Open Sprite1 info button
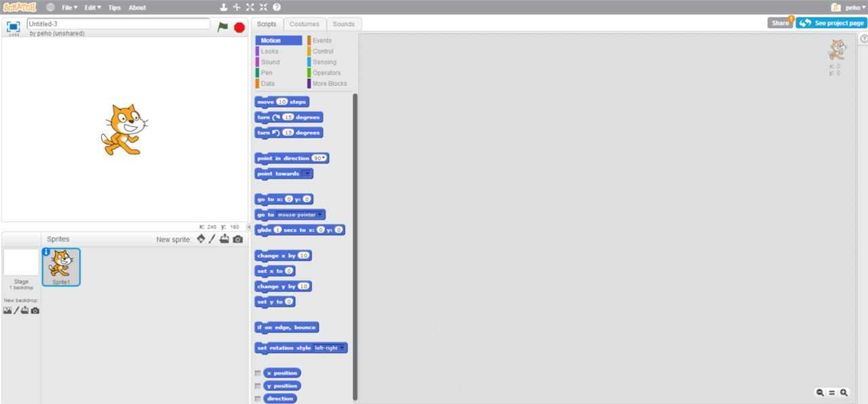This screenshot has height=404, width=868. point(46,252)
